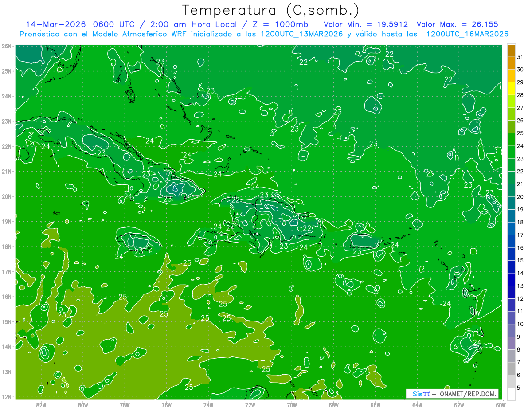Click the "Sisπ – ONAMET/REP.DOM." credit box
This screenshot has height=411, width=532.
tap(452, 394)
